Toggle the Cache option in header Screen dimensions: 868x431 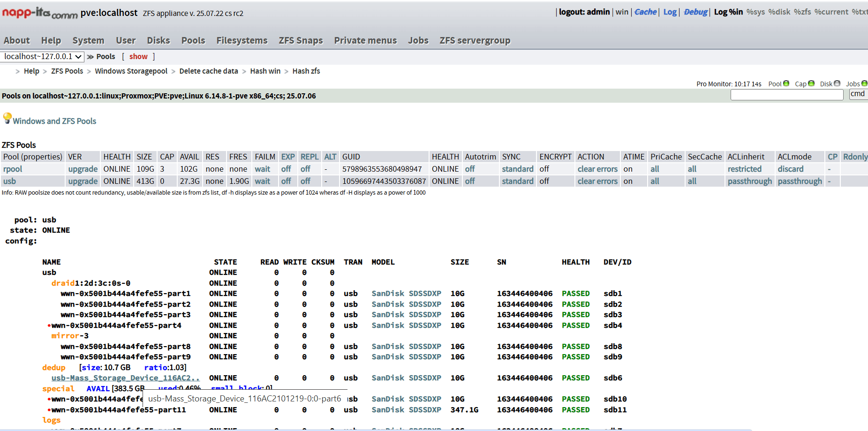[x=645, y=12]
